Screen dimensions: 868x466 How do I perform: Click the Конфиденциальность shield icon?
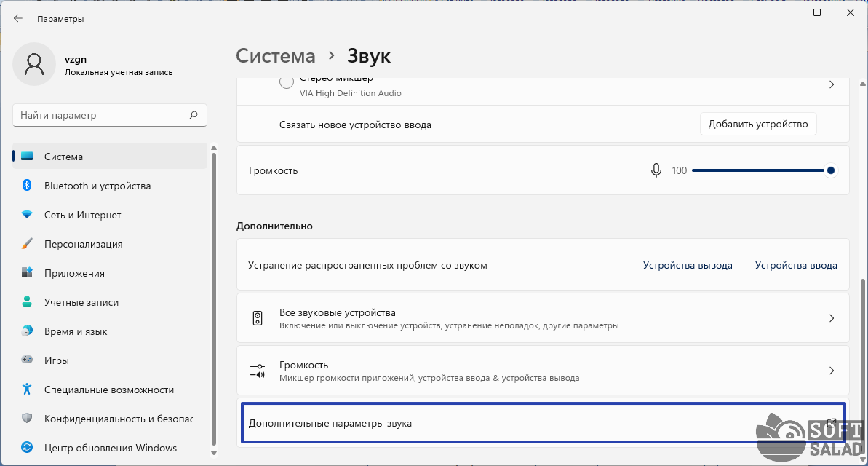[27, 419]
